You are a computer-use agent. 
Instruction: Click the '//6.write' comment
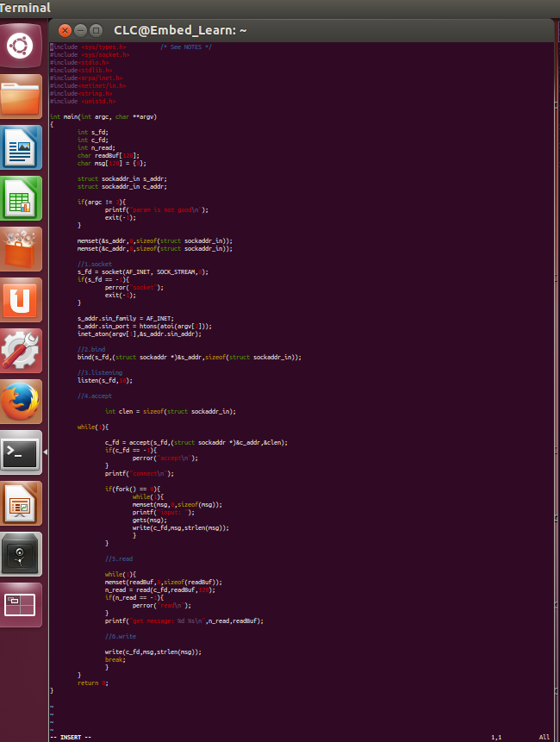click(x=120, y=637)
